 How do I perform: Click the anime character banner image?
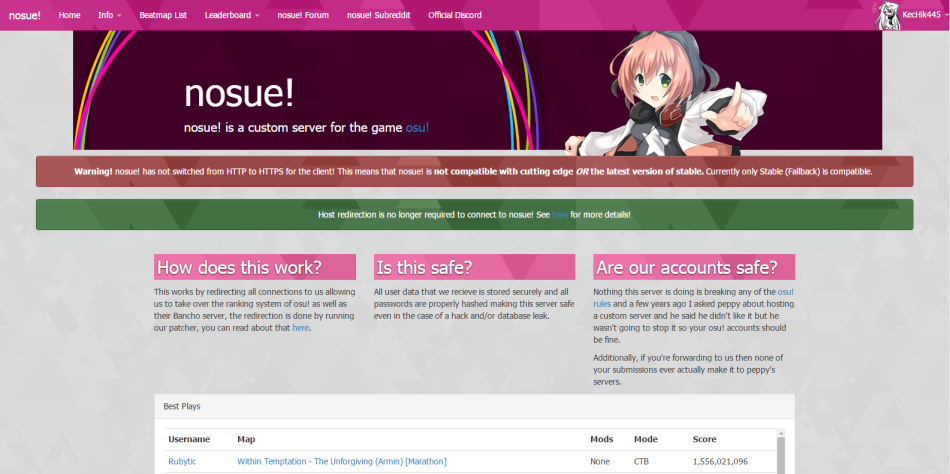point(666,91)
